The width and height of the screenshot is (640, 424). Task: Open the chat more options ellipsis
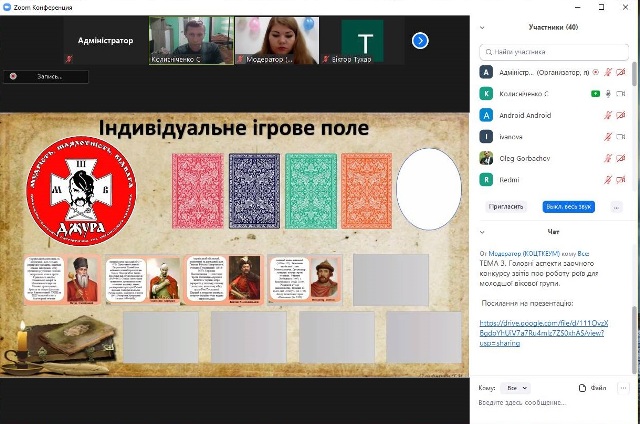(x=623, y=387)
